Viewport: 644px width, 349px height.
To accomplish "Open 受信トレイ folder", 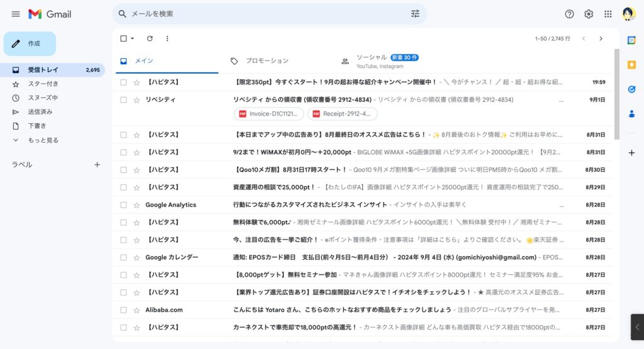I will (53, 70).
